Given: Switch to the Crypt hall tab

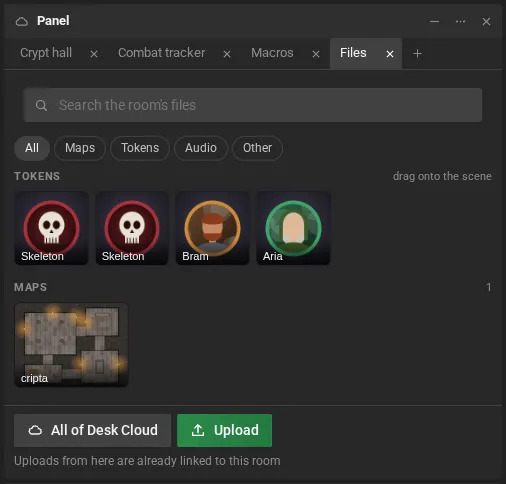Looking at the screenshot, I should [46, 53].
